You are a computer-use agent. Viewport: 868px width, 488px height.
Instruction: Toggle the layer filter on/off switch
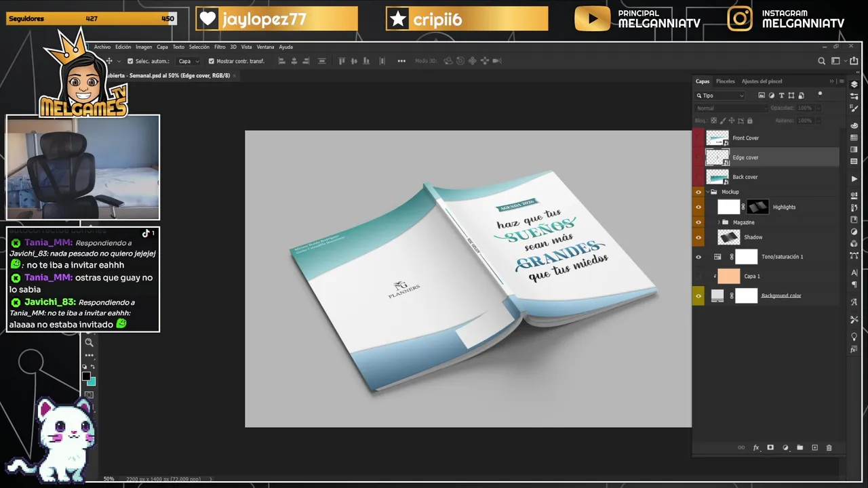click(x=820, y=95)
